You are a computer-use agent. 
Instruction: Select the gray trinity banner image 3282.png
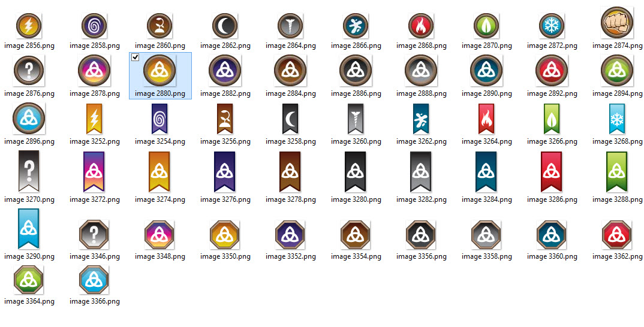pyautogui.click(x=420, y=171)
